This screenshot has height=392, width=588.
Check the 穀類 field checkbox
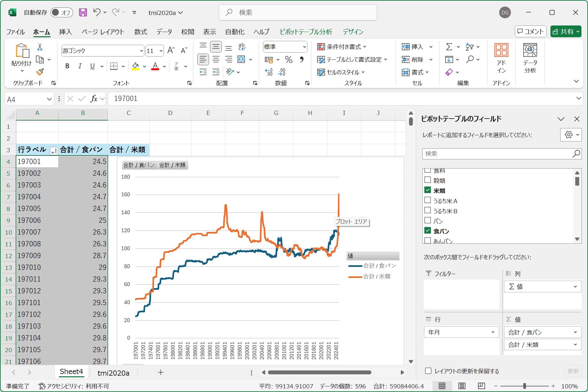(x=428, y=180)
